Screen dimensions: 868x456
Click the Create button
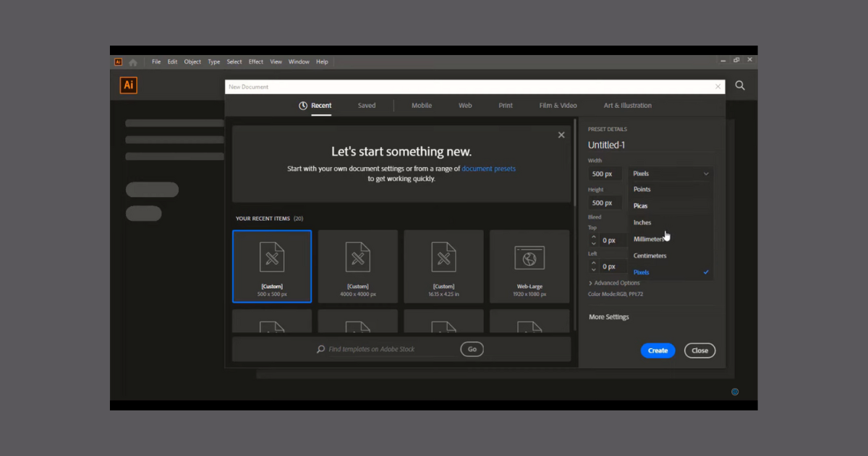coord(658,350)
